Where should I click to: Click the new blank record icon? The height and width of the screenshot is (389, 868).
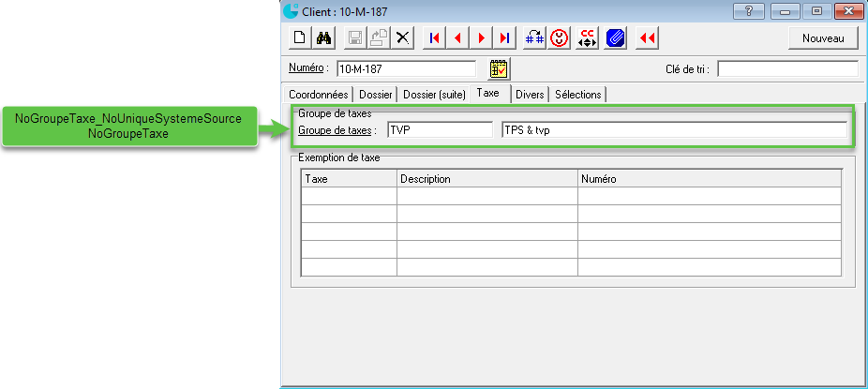coord(299,38)
